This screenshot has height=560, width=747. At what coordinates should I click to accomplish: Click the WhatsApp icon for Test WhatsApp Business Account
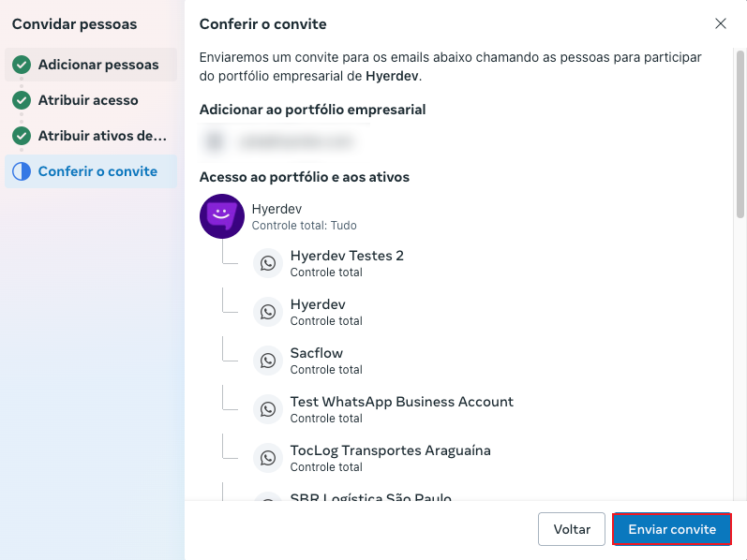point(268,410)
